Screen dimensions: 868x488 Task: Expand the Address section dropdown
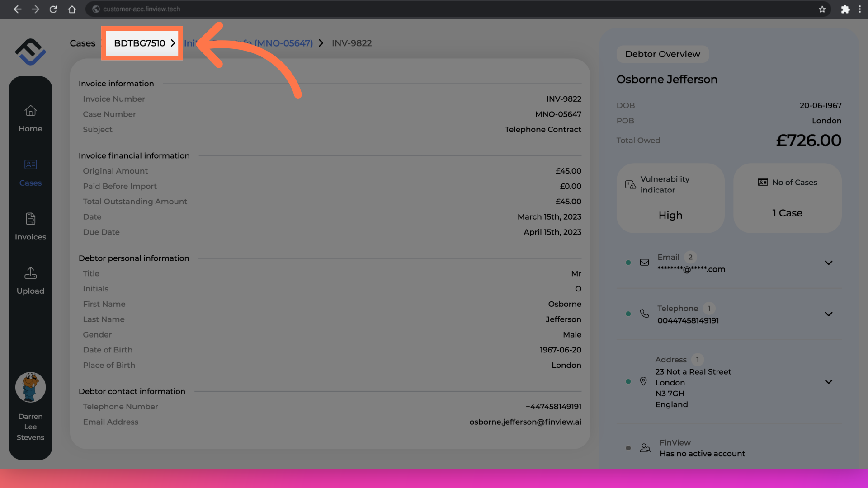828,381
